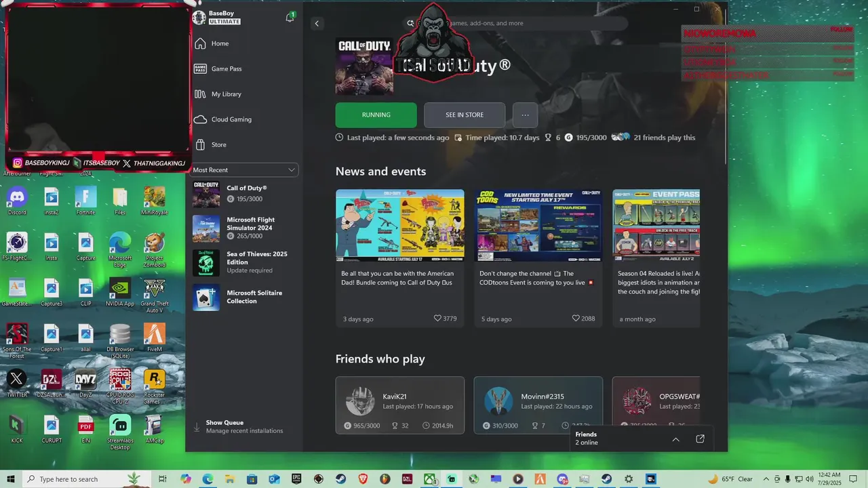Expand the Friends panel chevron
Viewport: 868px width, 488px height.
(675, 439)
